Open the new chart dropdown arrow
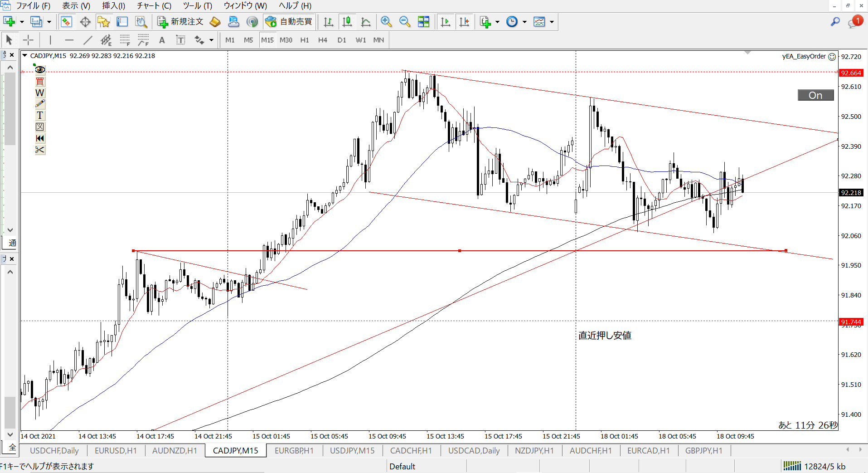 click(x=21, y=22)
